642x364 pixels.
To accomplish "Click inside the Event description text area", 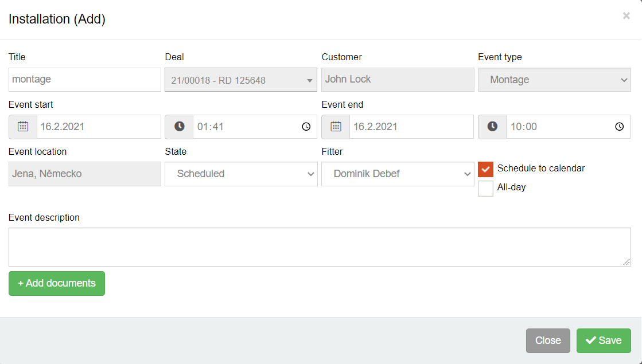I will click(320, 247).
